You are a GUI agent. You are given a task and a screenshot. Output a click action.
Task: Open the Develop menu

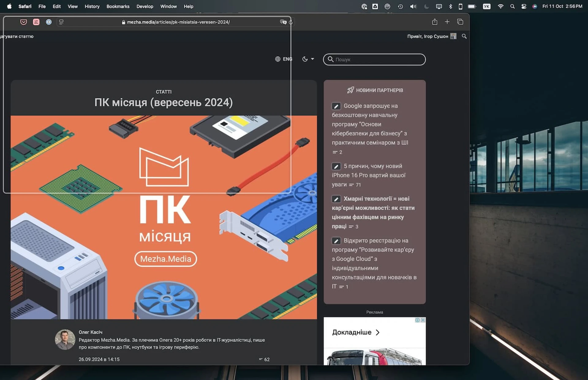click(x=145, y=6)
